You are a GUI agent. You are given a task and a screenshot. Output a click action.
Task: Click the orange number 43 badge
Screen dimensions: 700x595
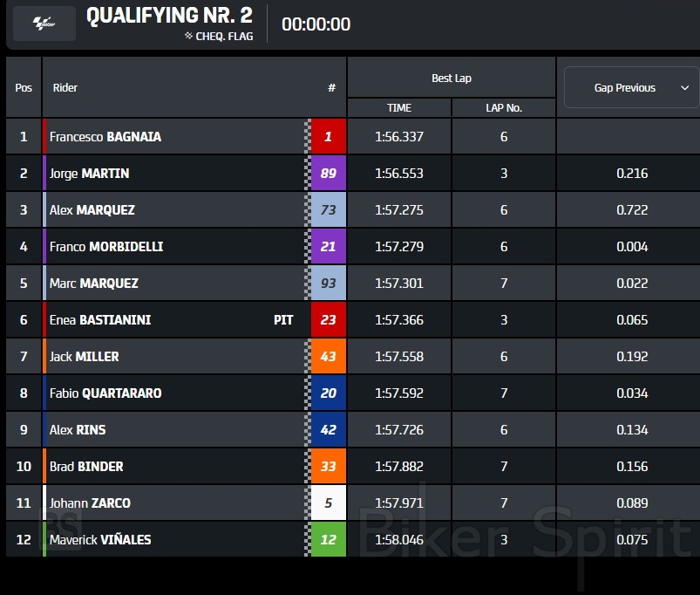(x=328, y=357)
